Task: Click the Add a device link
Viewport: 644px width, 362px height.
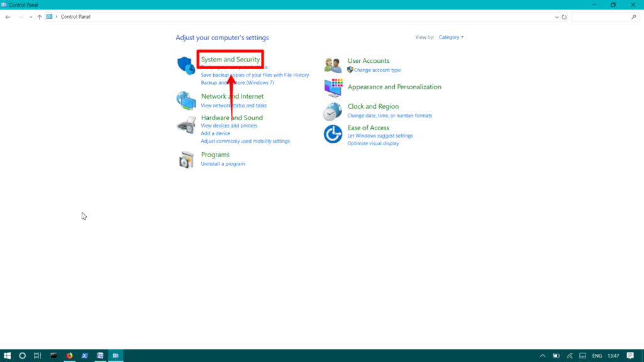Action: (x=215, y=133)
